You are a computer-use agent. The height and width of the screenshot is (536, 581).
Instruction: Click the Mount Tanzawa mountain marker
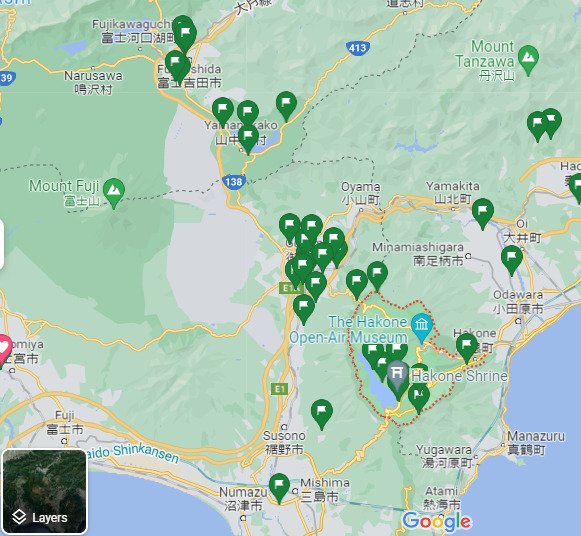(528, 60)
